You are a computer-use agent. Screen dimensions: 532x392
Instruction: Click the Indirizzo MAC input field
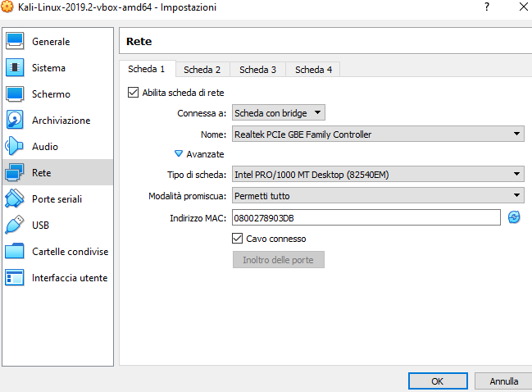366,217
